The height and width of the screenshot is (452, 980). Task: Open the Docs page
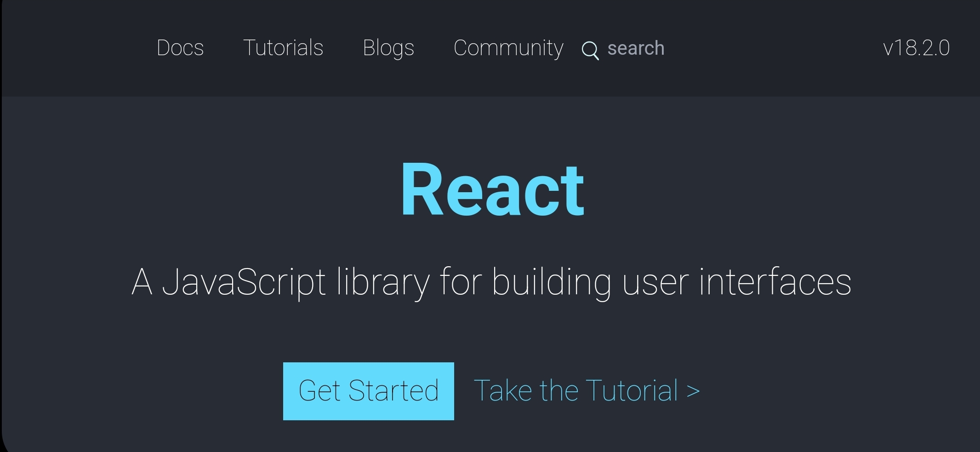point(180,48)
